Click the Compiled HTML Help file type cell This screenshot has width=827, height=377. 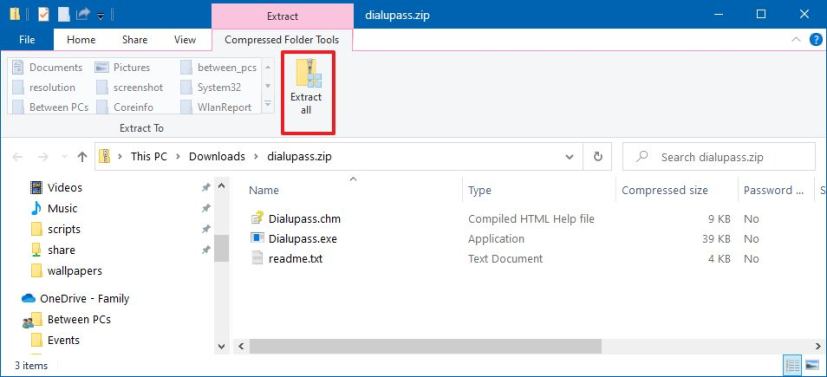531,218
